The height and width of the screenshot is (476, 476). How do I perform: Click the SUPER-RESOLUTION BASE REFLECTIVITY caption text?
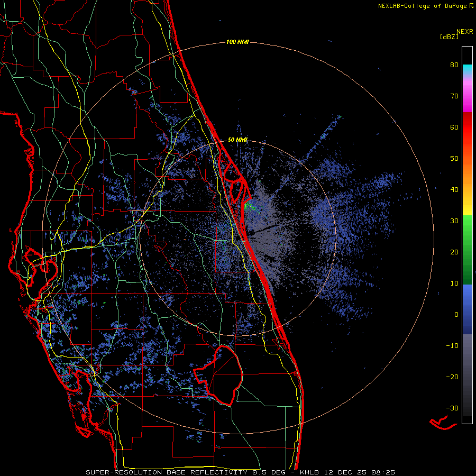pyautogui.click(x=167, y=472)
